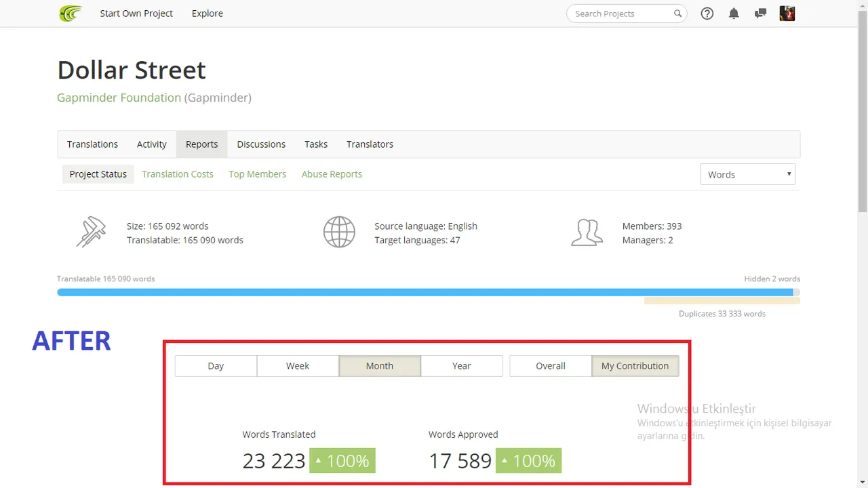Switch to My Contribution statistics
The width and height of the screenshot is (868, 488).
pyautogui.click(x=635, y=366)
